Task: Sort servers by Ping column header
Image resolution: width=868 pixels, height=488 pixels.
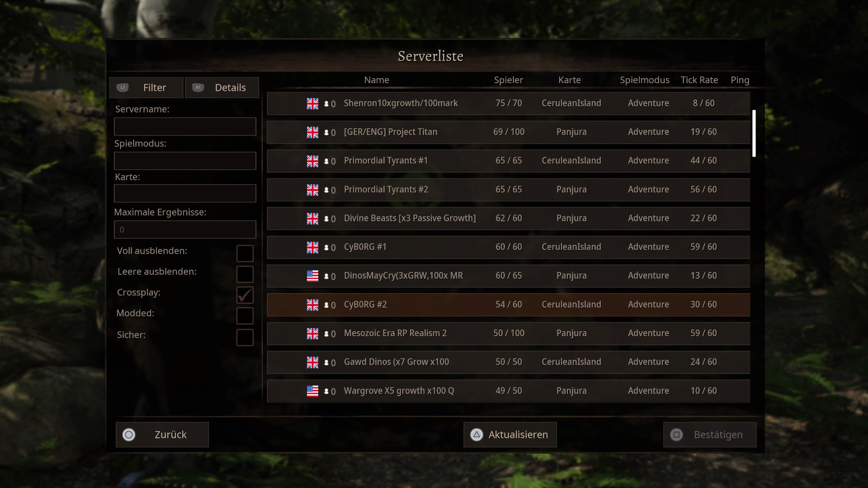Action: [740, 80]
